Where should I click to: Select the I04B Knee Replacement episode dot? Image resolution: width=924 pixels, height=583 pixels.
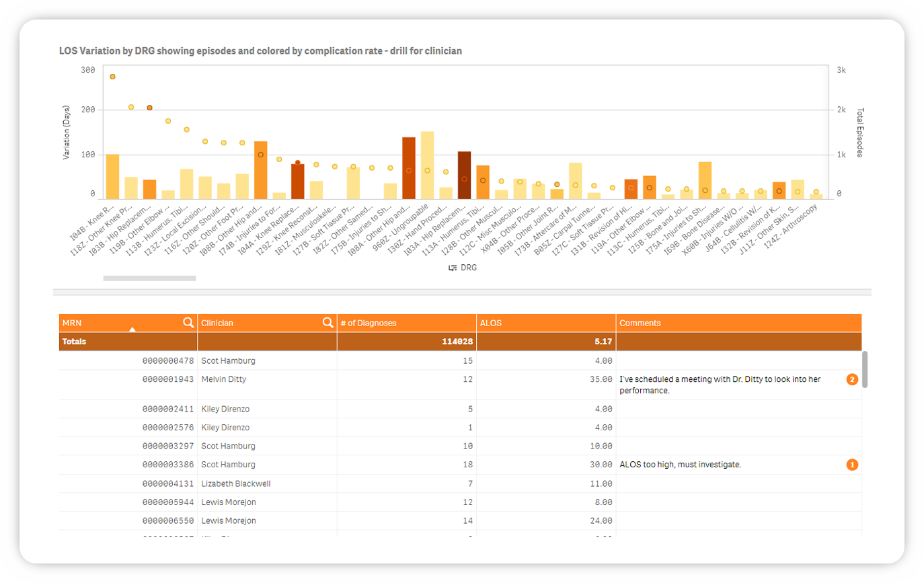click(112, 77)
